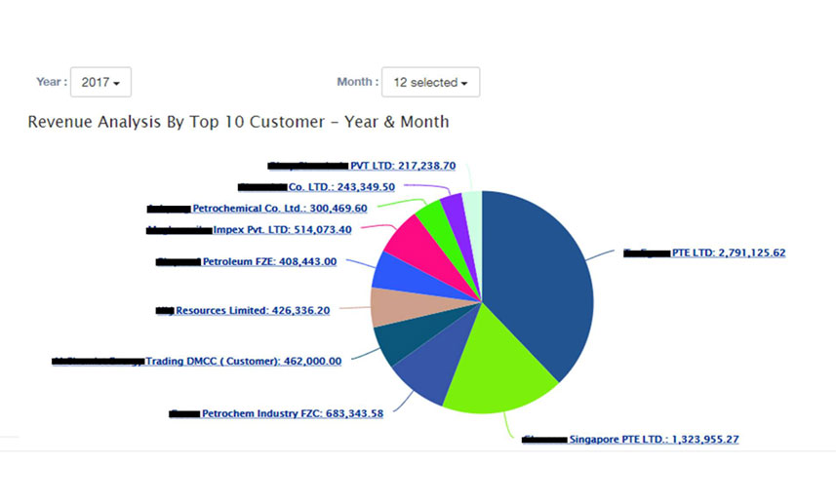Click the tan pie slice
Image resolution: width=836 pixels, height=504 pixels.
pyautogui.click(x=388, y=307)
